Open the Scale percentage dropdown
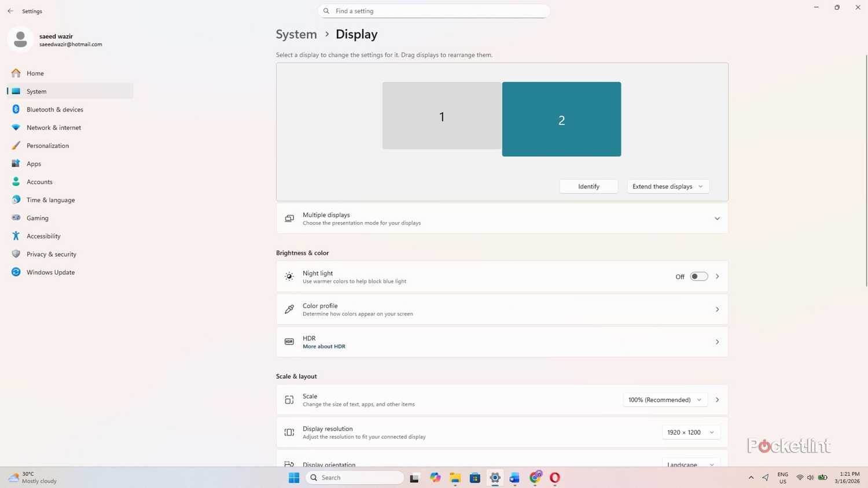Viewport: 868px width, 488px height. point(664,400)
